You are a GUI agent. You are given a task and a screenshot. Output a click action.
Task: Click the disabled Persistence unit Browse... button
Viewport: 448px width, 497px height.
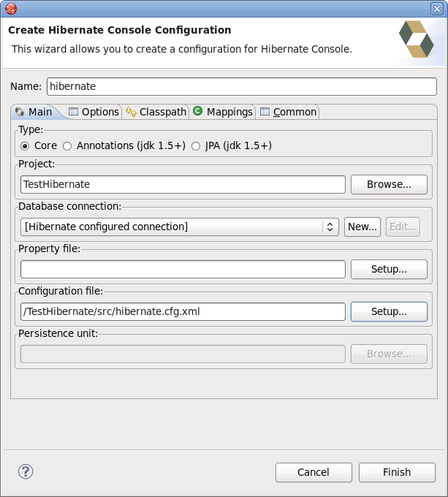tap(389, 354)
